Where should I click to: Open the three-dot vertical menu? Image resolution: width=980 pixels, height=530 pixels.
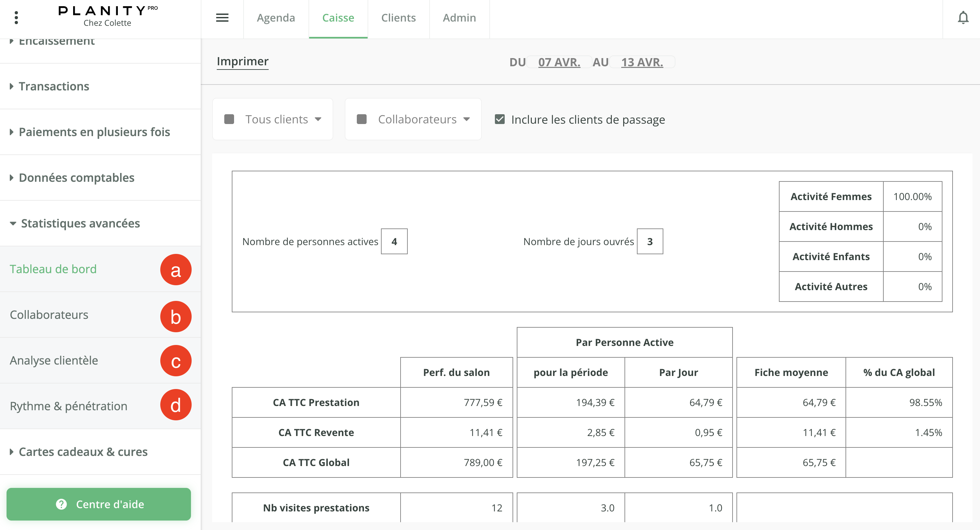click(16, 18)
